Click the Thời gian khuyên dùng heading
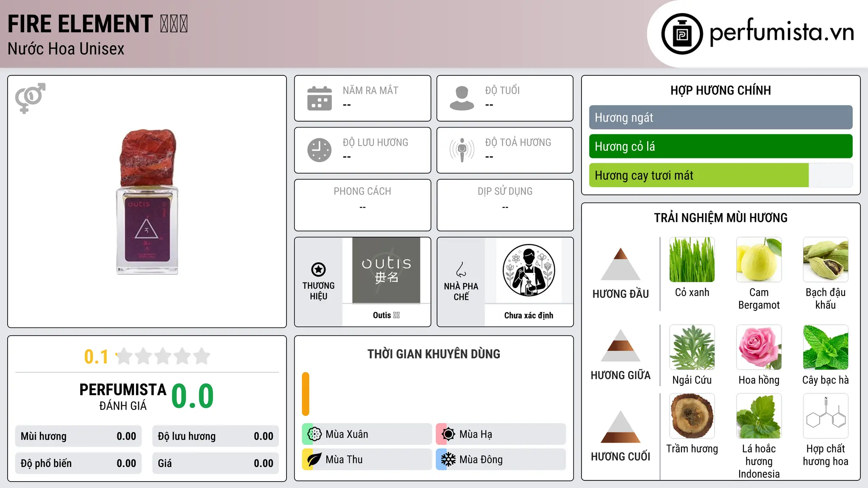 coord(434,354)
